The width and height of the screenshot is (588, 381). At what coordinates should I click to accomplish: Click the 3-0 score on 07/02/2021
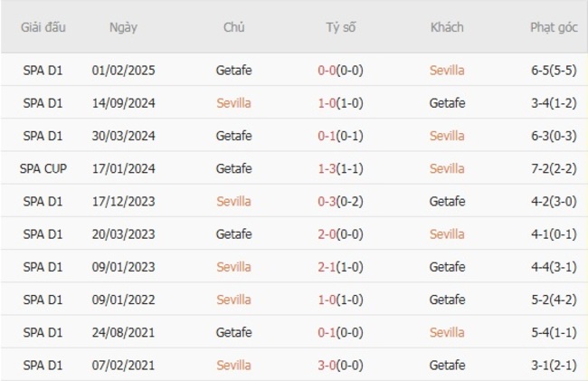(328, 366)
